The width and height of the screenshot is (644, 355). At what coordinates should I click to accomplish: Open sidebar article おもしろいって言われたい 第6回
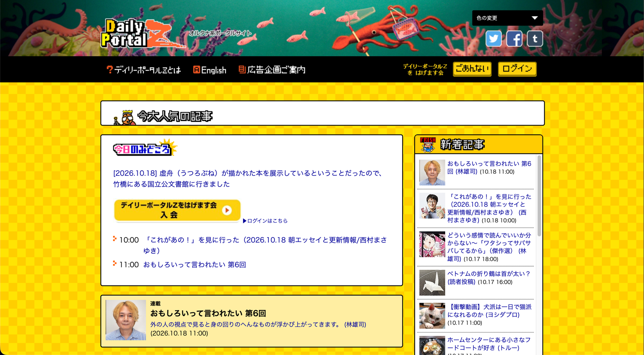click(489, 167)
